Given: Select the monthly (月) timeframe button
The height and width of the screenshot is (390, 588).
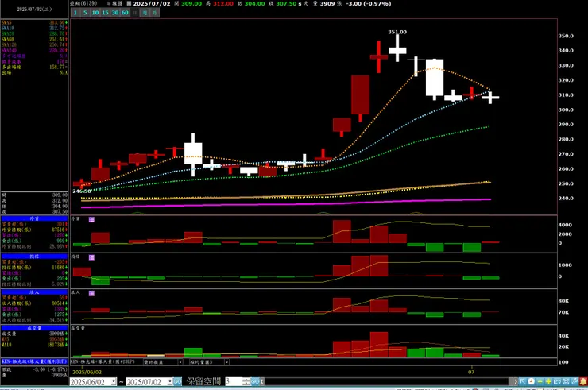Looking at the screenshot, I should (154, 13).
